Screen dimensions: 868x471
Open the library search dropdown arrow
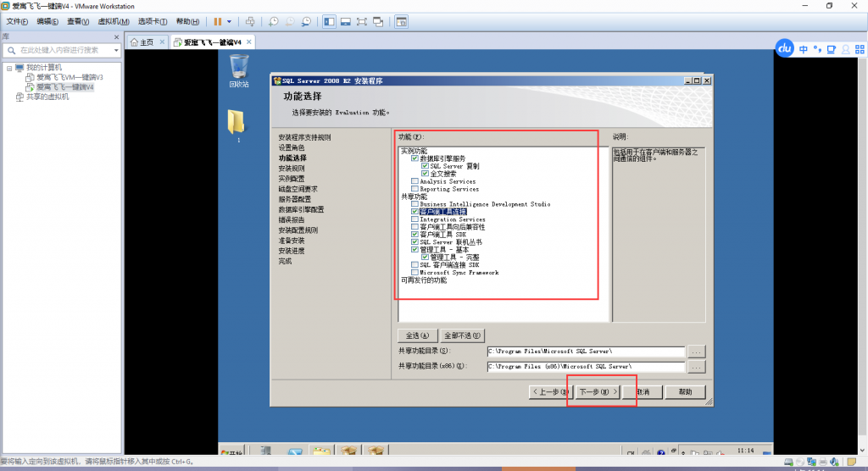(x=116, y=50)
